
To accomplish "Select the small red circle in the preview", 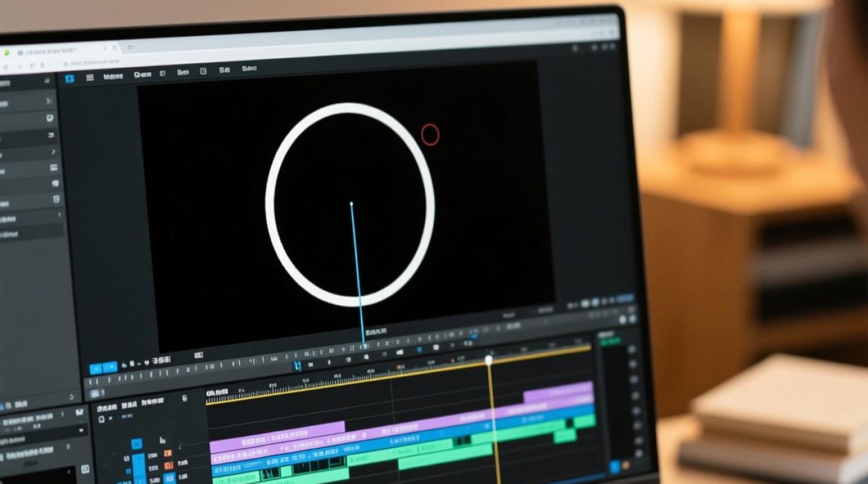I will pyautogui.click(x=430, y=134).
